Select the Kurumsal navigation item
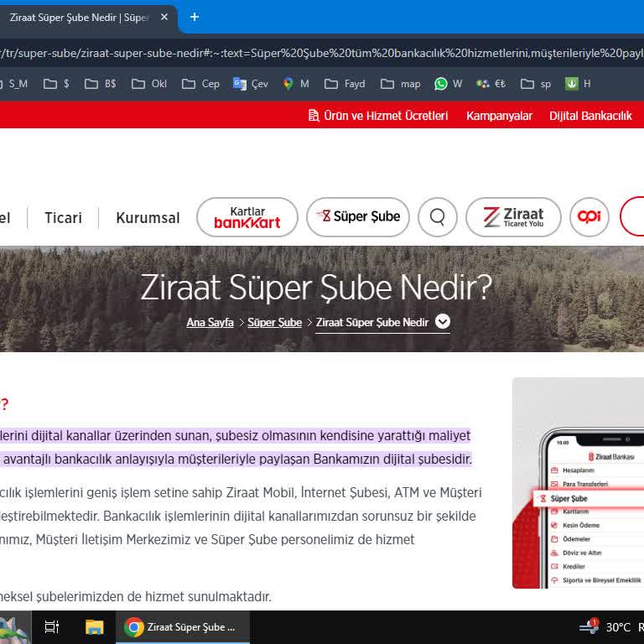 [x=148, y=218]
